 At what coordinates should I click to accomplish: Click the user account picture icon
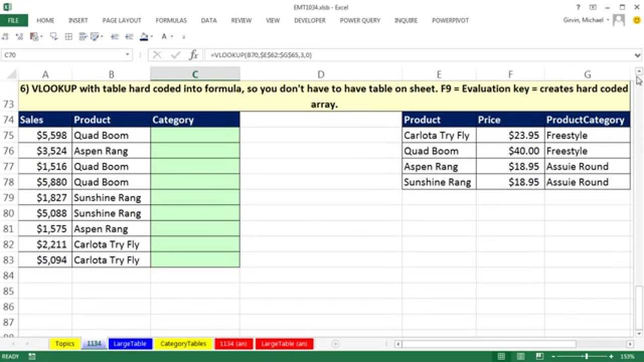pyautogui.click(x=619, y=20)
